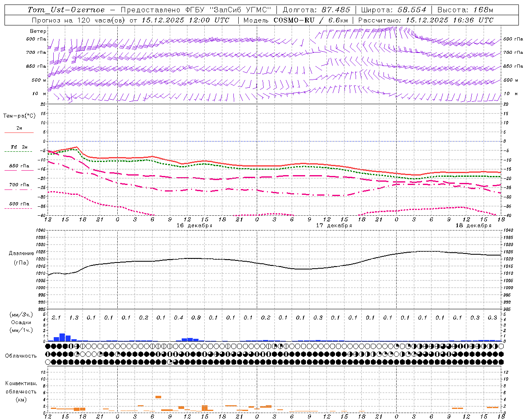This screenshot has height=420, width=525.
Task: Click the "Осадки" precipitation label
Action: [x=21, y=322]
